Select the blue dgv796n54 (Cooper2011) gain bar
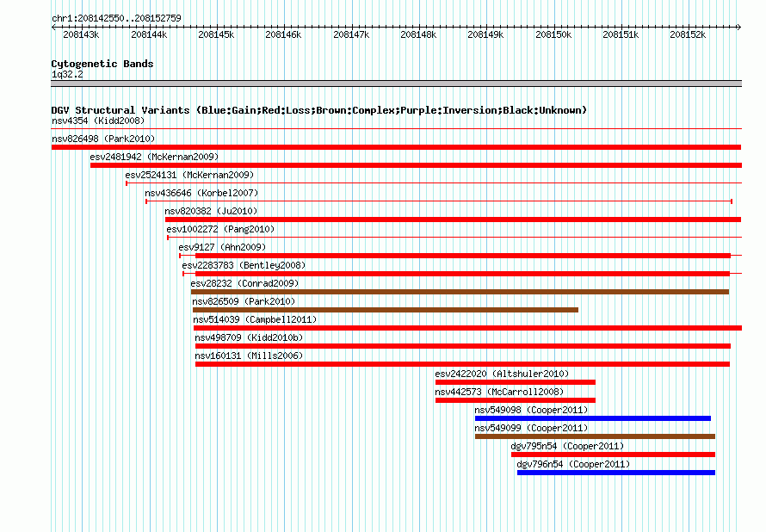The height and width of the screenshot is (532, 766). [616, 473]
